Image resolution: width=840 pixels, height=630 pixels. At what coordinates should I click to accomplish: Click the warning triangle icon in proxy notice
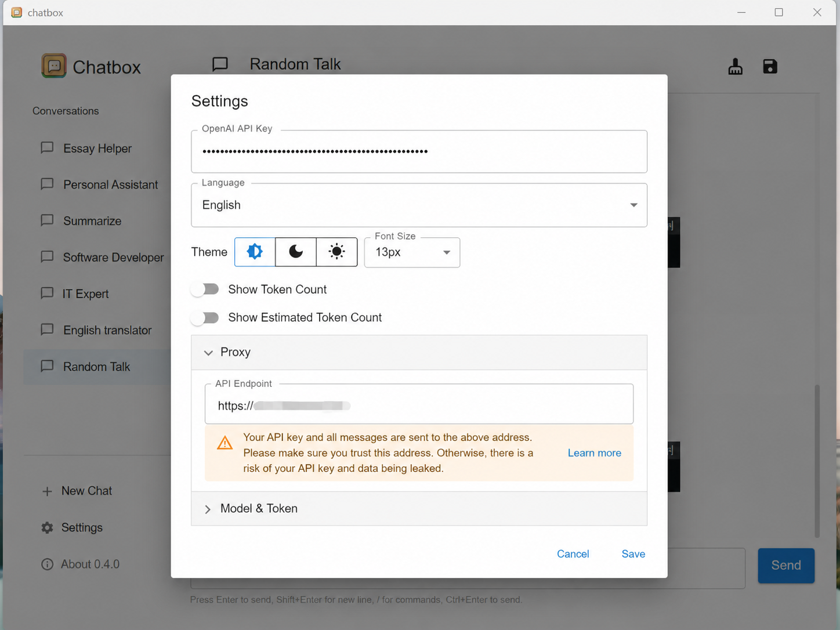225,443
